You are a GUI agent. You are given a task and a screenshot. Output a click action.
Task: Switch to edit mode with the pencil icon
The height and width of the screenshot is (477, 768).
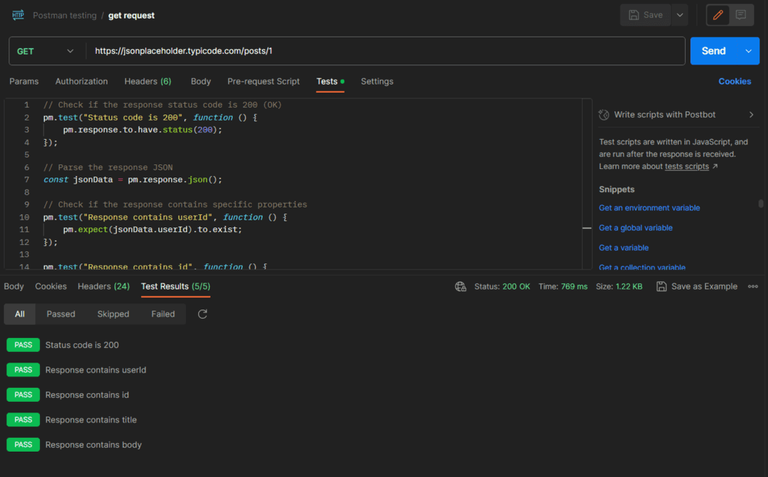(x=716, y=15)
